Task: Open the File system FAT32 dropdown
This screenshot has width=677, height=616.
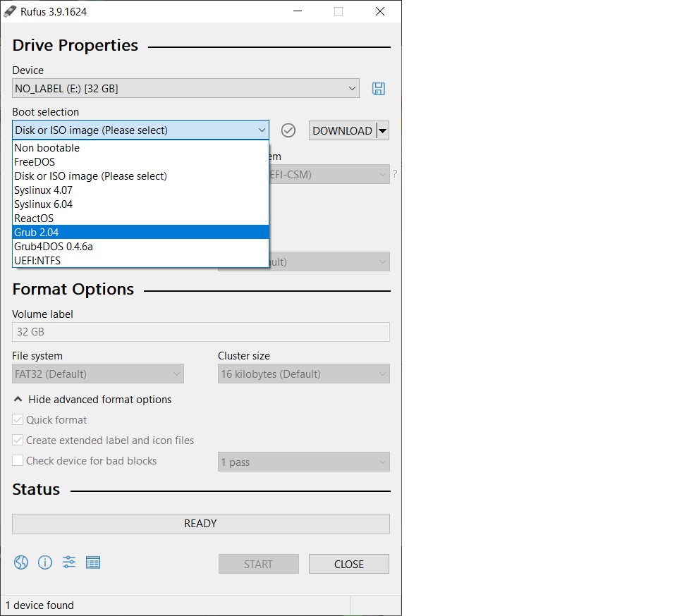Action: (98, 374)
